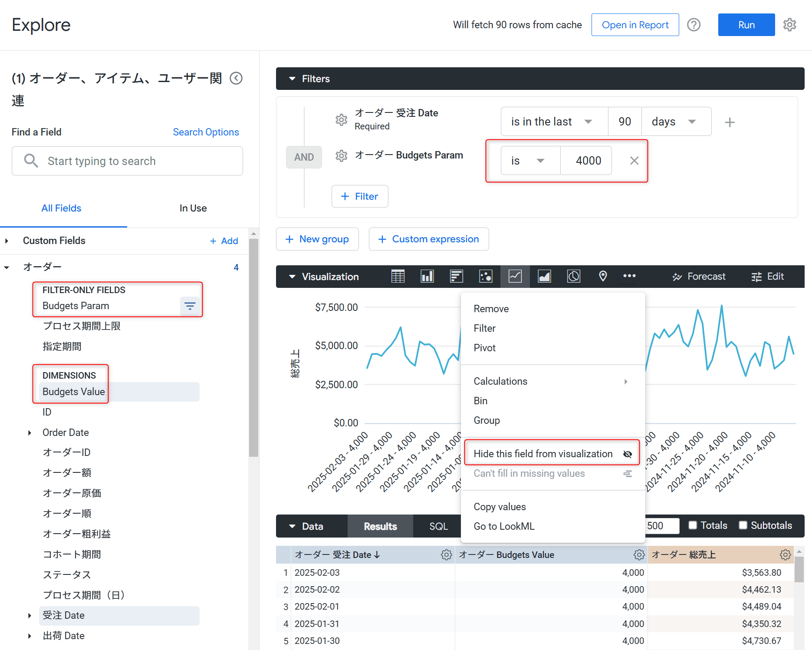This screenshot has height=650, width=812.
Task: Expand 出荷 Date dimension group
Action: click(x=30, y=636)
